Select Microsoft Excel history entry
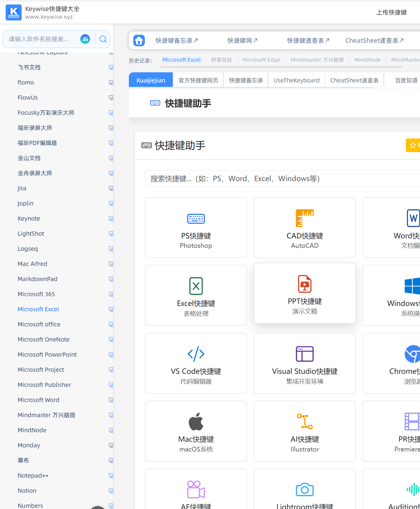 (x=182, y=60)
